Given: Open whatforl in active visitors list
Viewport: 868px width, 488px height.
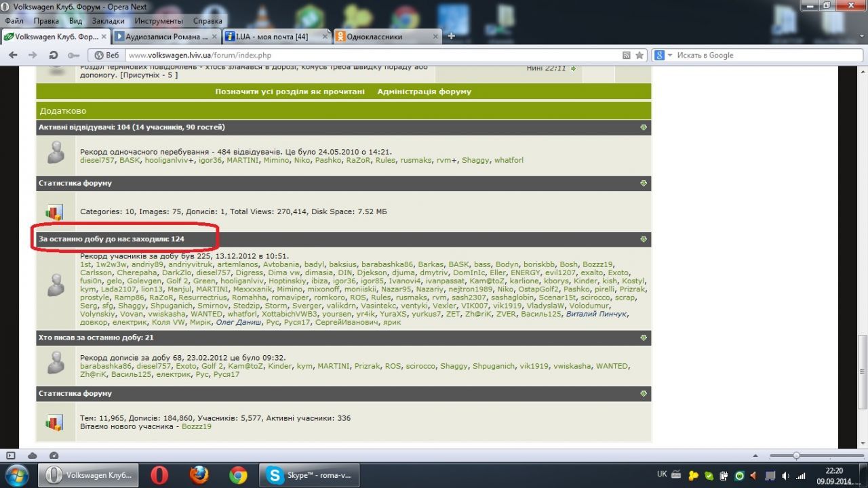Looking at the screenshot, I should (509, 160).
